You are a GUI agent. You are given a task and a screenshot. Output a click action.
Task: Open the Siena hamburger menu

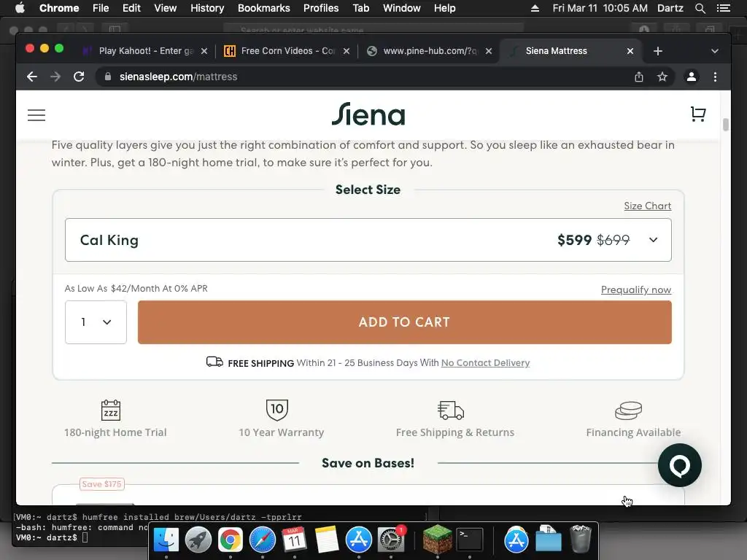[x=36, y=115]
